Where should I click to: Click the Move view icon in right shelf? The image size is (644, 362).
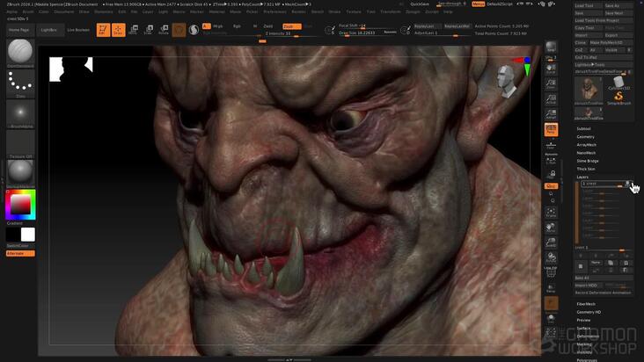tap(551, 228)
